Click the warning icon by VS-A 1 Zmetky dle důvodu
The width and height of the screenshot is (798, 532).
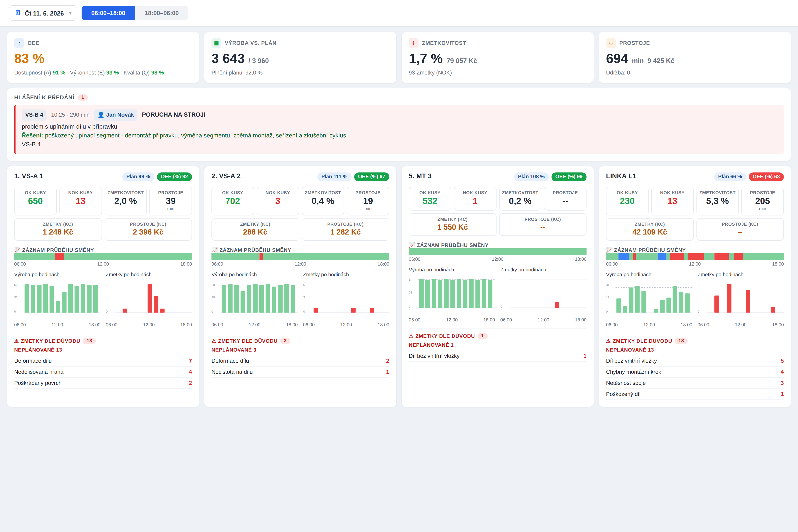[17, 341]
